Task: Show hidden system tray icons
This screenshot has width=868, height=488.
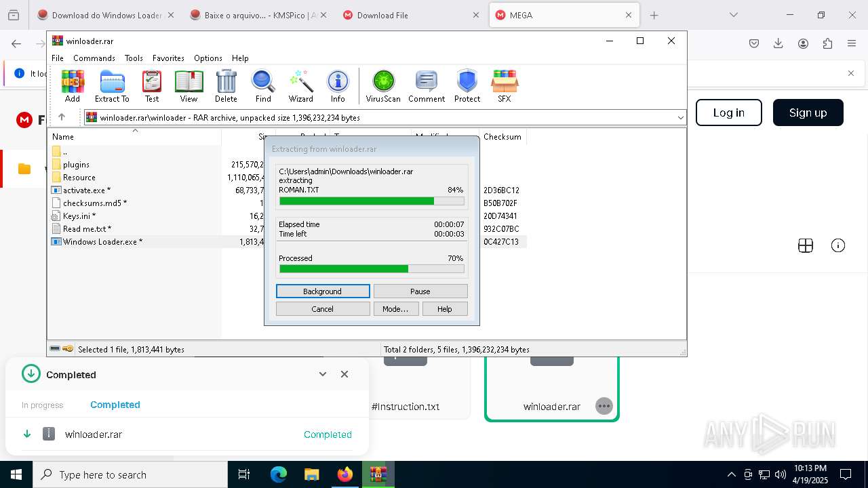Action: point(731,474)
